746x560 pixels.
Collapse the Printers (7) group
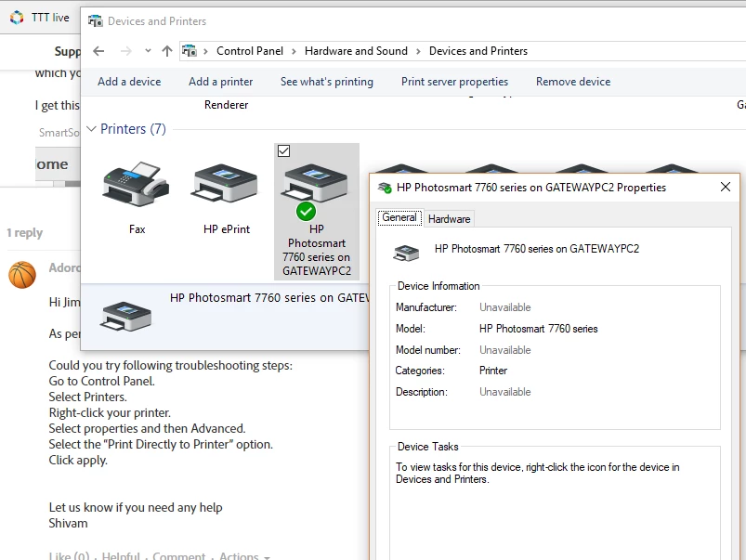(x=91, y=129)
